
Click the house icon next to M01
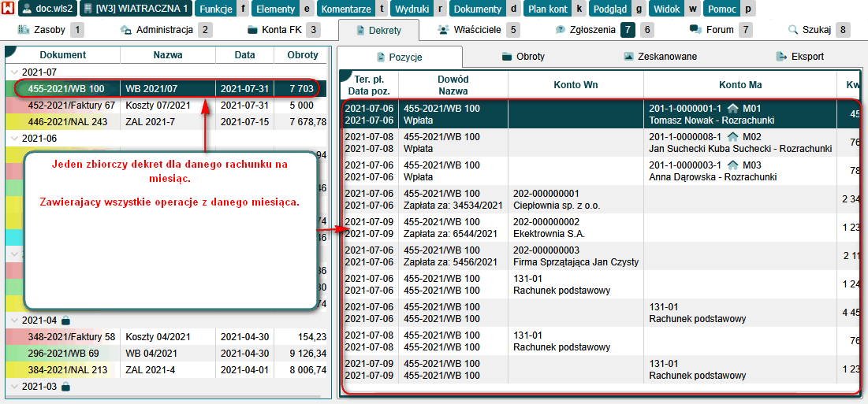pos(732,108)
